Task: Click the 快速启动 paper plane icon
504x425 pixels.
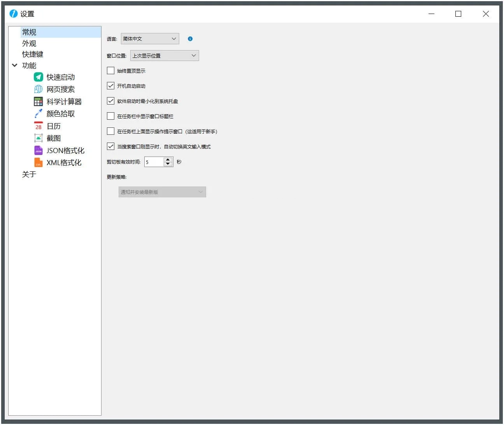Action: (38, 77)
